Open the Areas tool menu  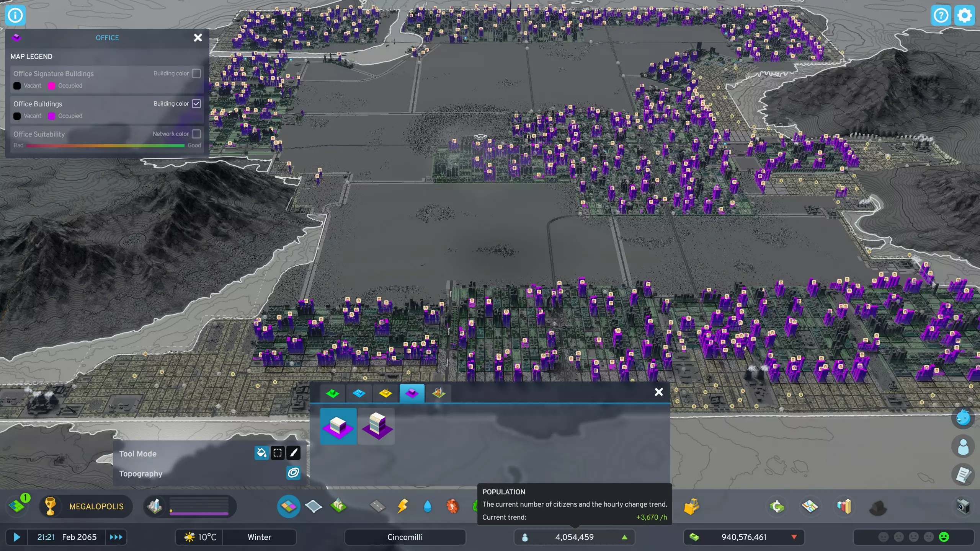pyautogui.click(x=314, y=506)
